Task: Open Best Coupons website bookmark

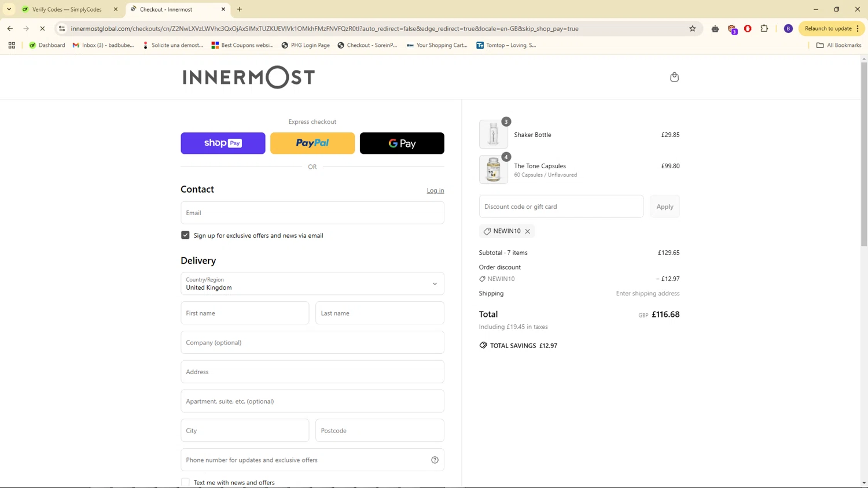Action: [242, 45]
